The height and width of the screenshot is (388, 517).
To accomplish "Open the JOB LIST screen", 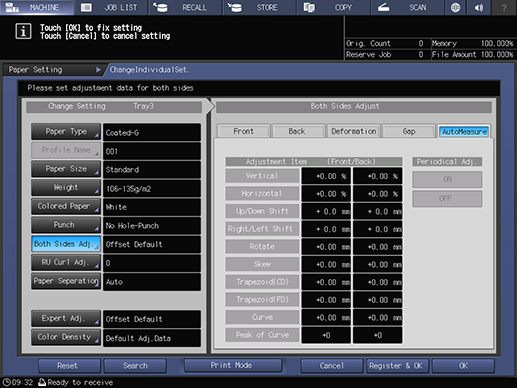I will (111, 7).
